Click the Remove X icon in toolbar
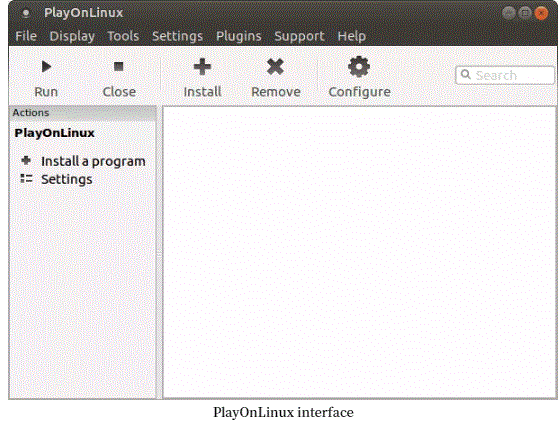 click(275, 67)
